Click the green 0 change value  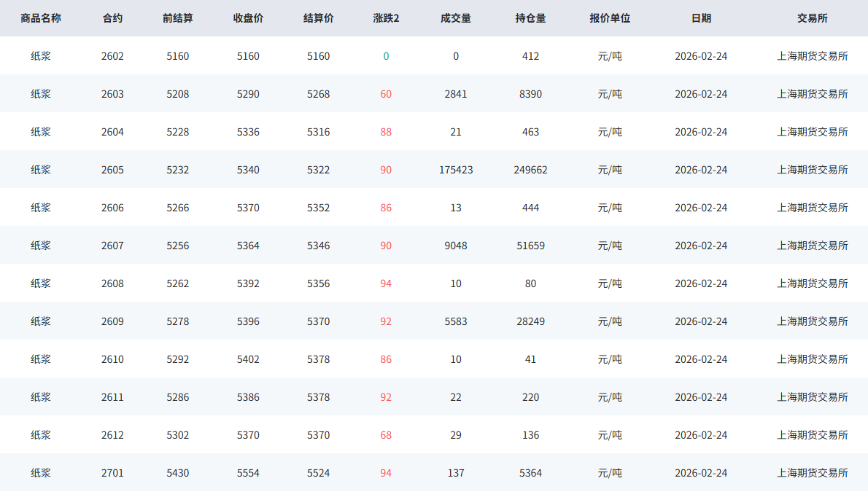click(386, 56)
